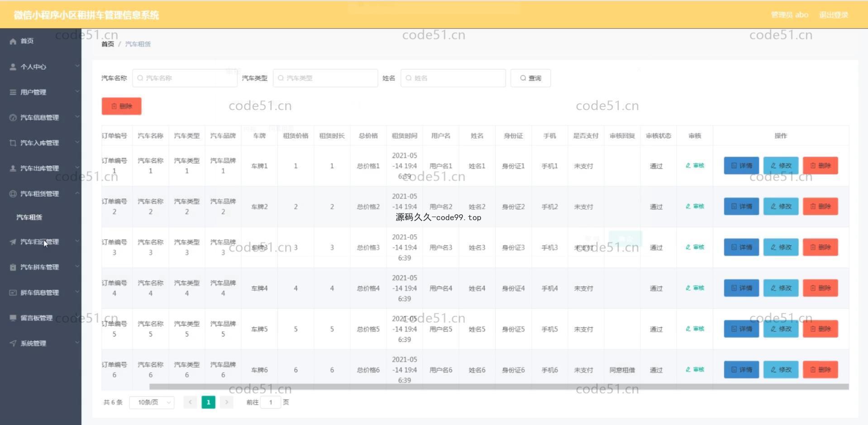This screenshot has height=425, width=868.
Task: Click the 总价格5 cell
Action: [x=368, y=329]
